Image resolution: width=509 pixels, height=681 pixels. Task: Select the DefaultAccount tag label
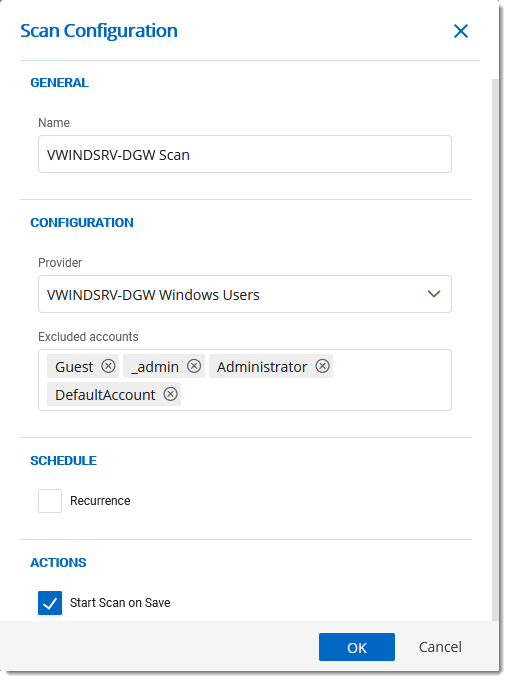click(x=105, y=394)
